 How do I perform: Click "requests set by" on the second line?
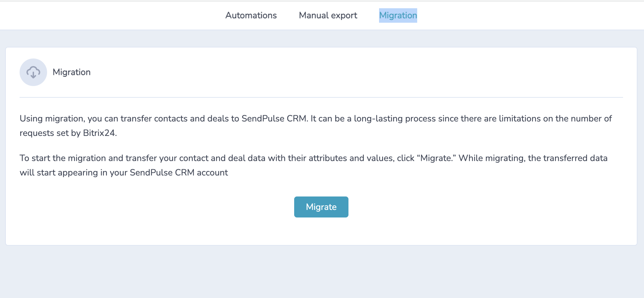click(x=50, y=133)
